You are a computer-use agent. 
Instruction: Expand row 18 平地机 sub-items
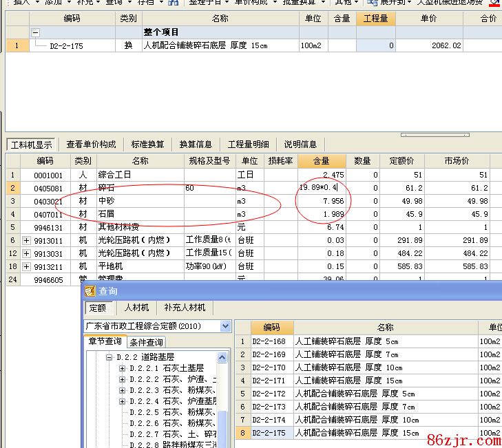pos(27,266)
